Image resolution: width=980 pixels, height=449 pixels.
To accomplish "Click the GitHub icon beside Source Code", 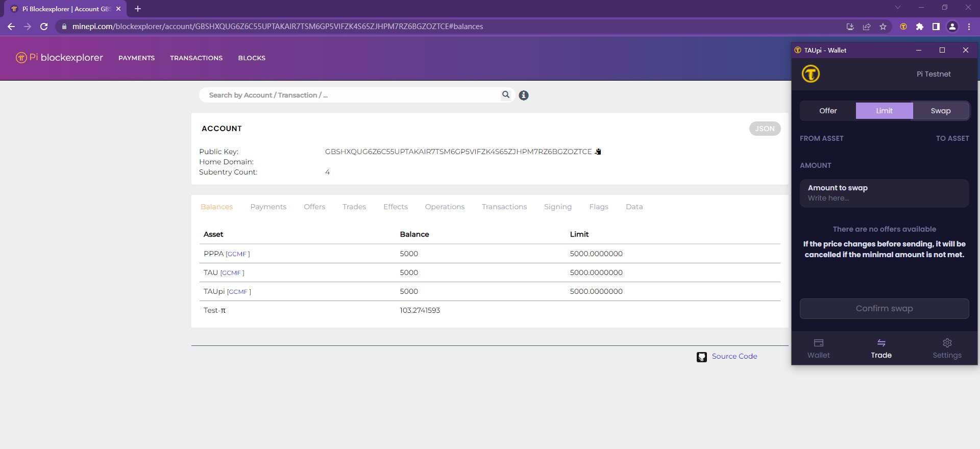I will coord(702,357).
